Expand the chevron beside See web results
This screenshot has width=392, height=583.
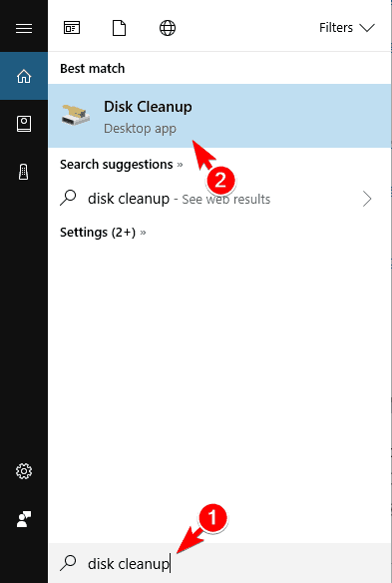pyautogui.click(x=367, y=199)
